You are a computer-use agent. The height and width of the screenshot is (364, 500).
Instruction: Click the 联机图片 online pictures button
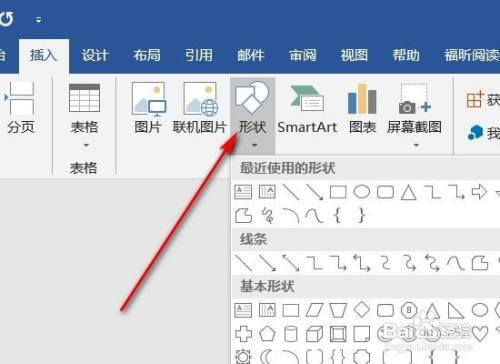click(x=200, y=108)
